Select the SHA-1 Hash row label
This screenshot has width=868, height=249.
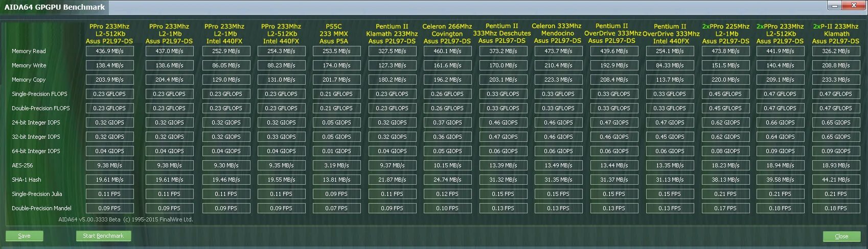[x=27, y=180]
